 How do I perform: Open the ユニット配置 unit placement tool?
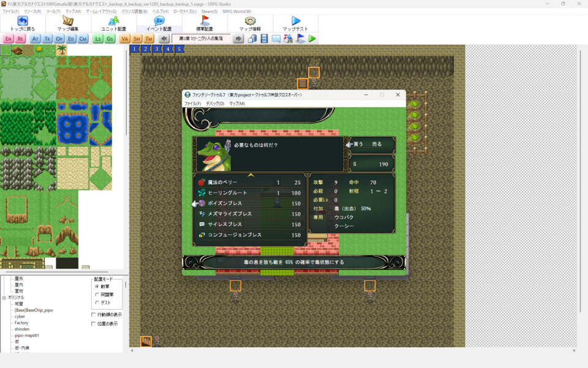point(113,23)
